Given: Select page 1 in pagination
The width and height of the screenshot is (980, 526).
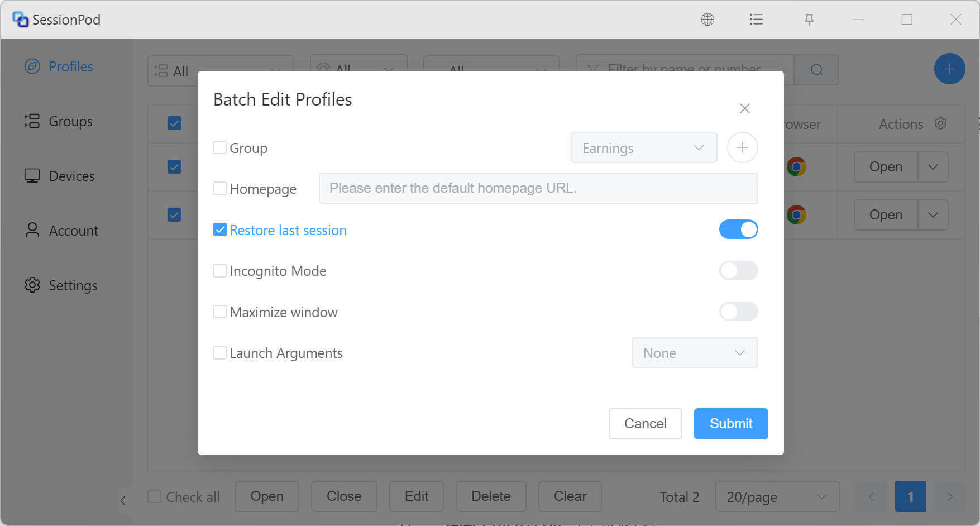Looking at the screenshot, I should (x=910, y=496).
